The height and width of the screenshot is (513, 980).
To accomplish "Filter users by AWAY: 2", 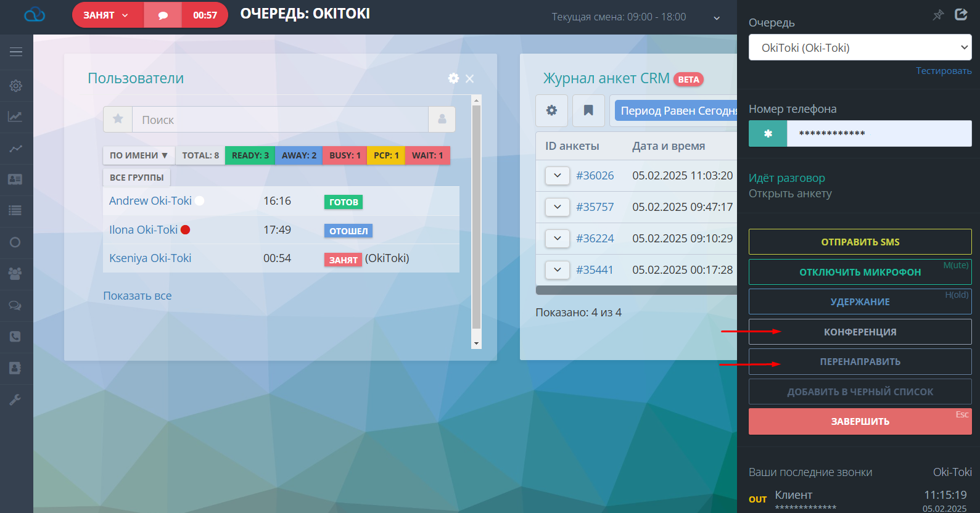I will coord(299,155).
